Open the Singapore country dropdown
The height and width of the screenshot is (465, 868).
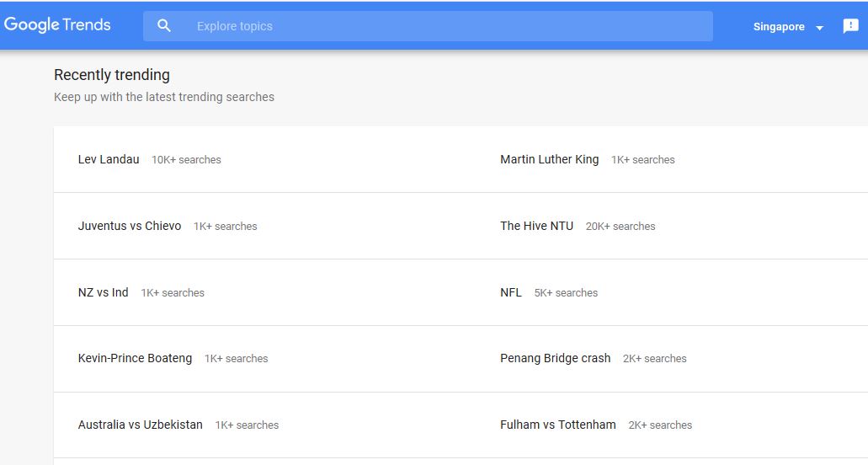pyautogui.click(x=788, y=27)
